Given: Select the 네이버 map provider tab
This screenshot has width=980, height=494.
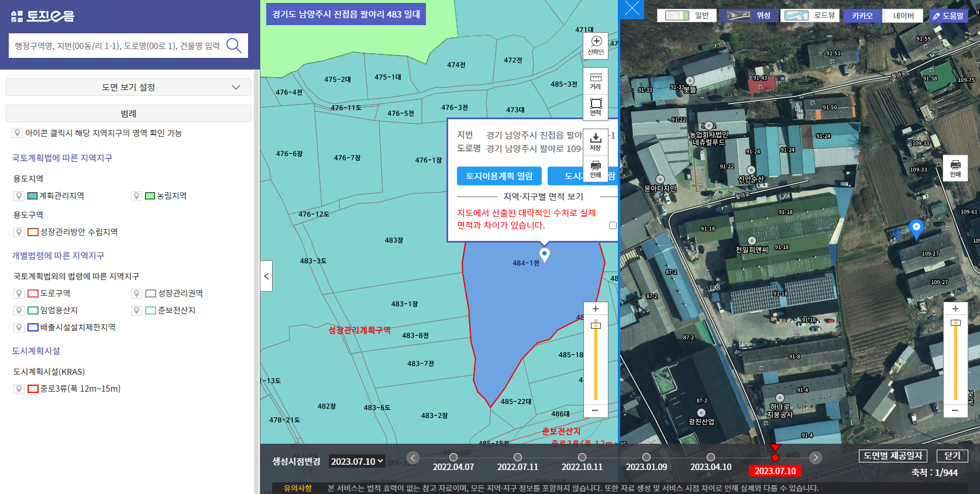Looking at the screenshot, I should click(903, 16).
